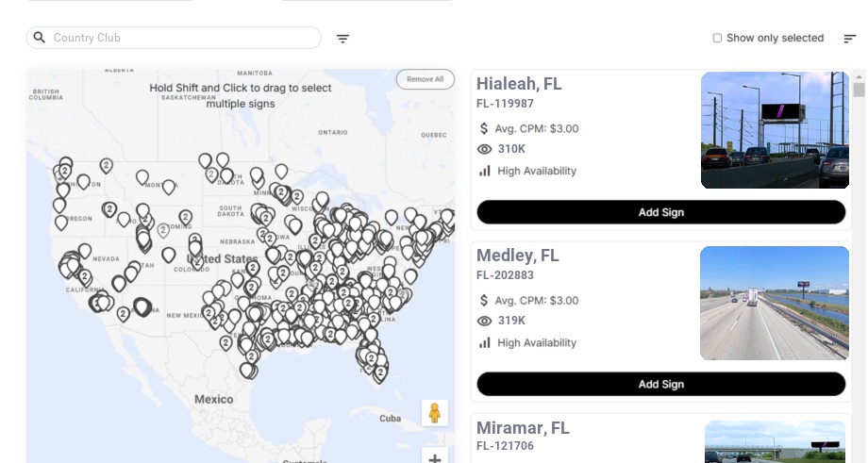Open the Miramar billboard photo thumbnail
The height and width of the screenshot is (463, 868).
[x=775, y=442]
